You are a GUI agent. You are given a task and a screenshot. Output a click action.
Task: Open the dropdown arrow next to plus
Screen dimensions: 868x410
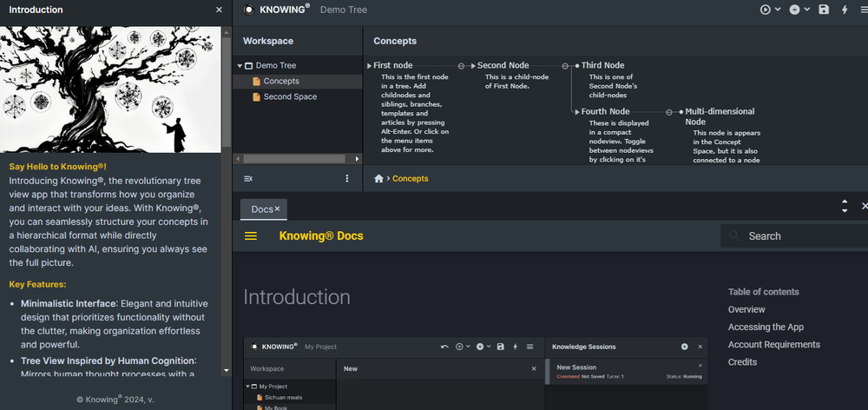tap(806, 10)
